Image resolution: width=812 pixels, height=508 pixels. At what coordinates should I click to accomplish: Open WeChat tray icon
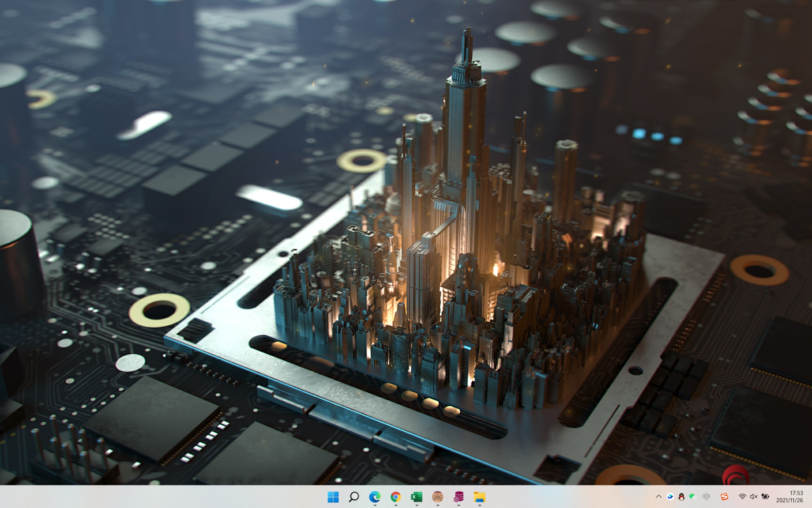pos(692,497)
